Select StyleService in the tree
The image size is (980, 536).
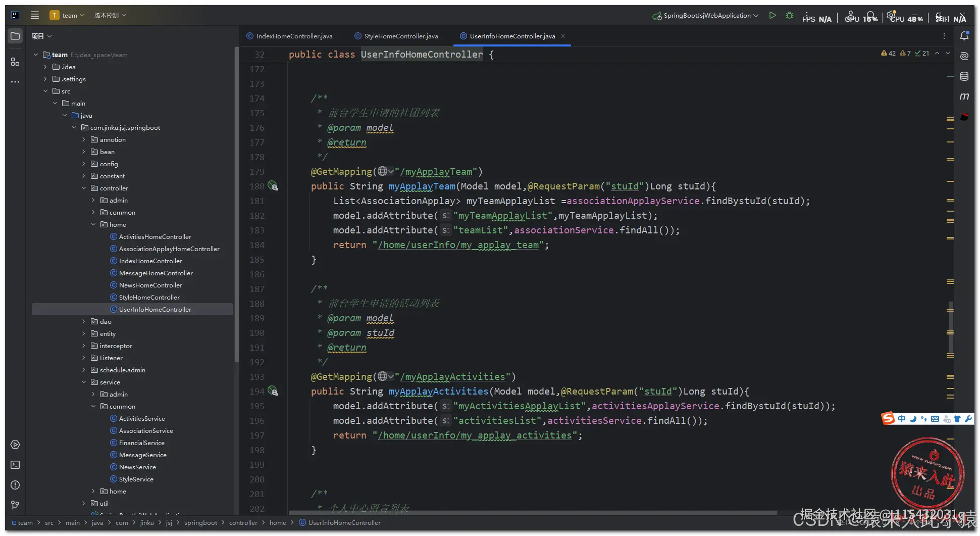(x=136, y=479)
